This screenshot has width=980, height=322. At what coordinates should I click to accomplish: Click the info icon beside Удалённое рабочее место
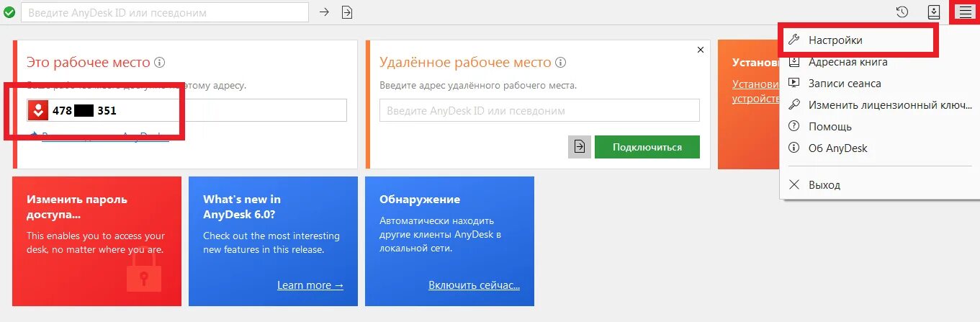coord(561,63)
